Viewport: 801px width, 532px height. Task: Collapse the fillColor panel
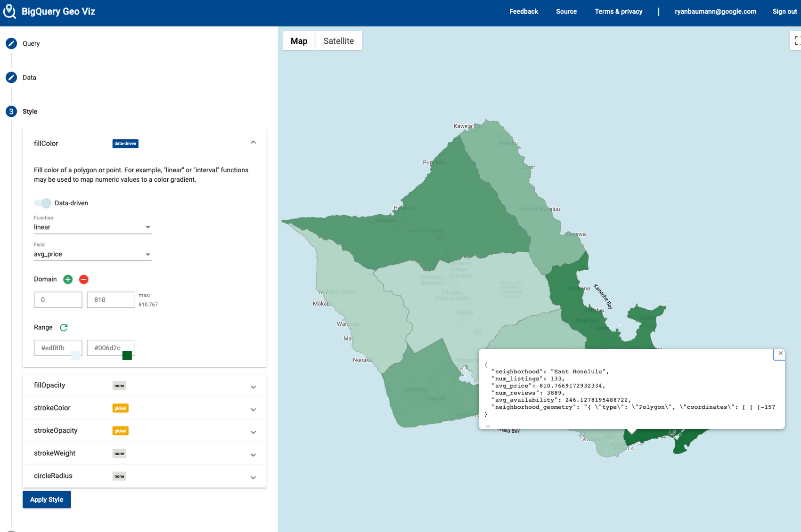tap(253, 142)
